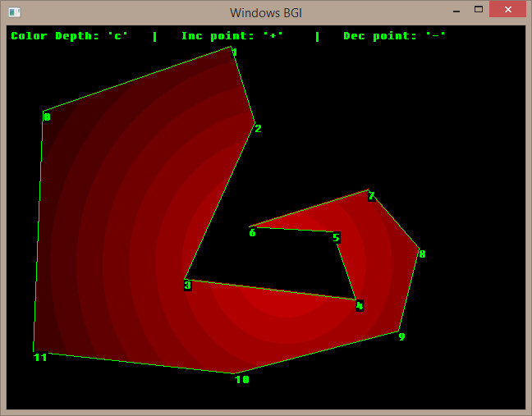Screen dimensions: 532x416
Task: Click the "Dec point: '-'" label
Action: pos(395,36)
